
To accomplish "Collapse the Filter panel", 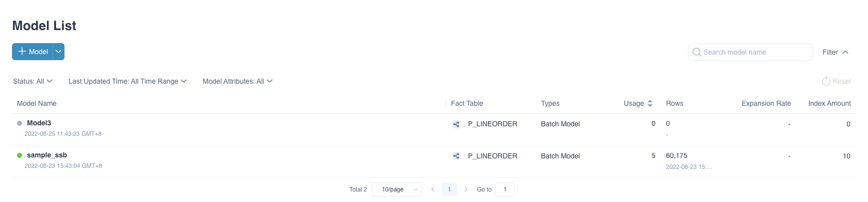I will (x=835, y=52).
